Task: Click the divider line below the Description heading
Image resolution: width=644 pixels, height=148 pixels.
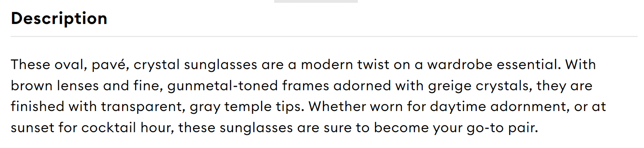Action: (x=324, y=36)
